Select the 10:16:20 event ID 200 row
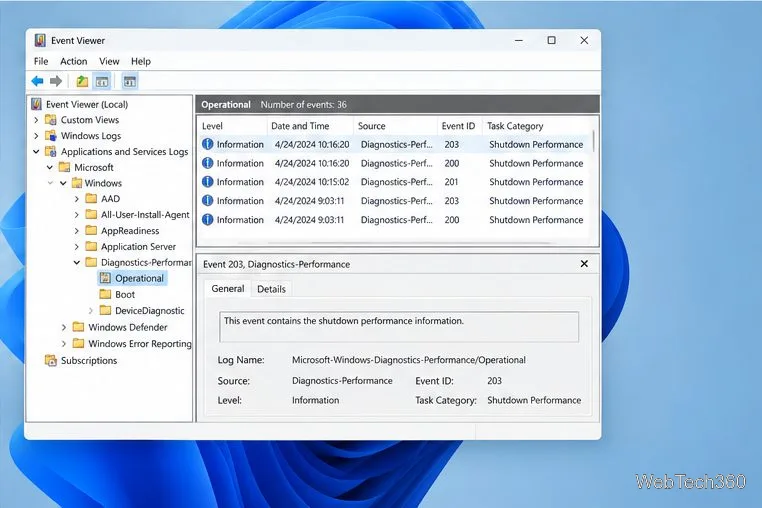This screenshot has width=762, height=508. [395, 163]
